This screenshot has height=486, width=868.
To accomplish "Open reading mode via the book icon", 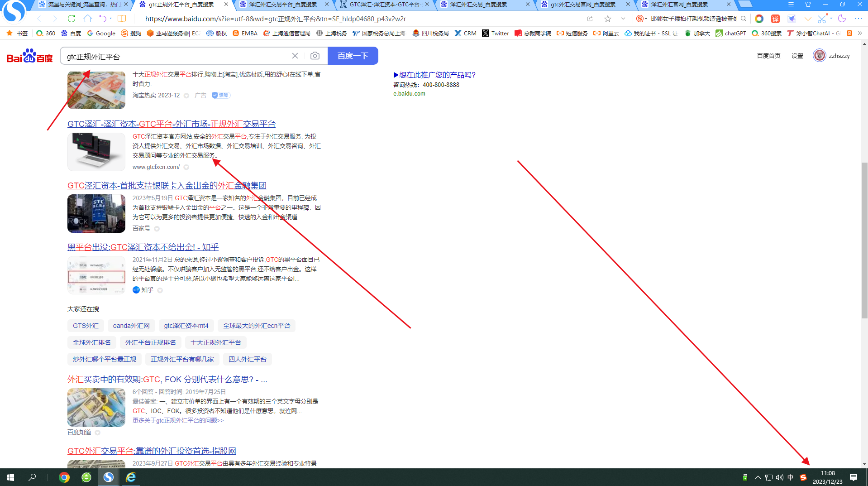I will [x=122, y=19].
